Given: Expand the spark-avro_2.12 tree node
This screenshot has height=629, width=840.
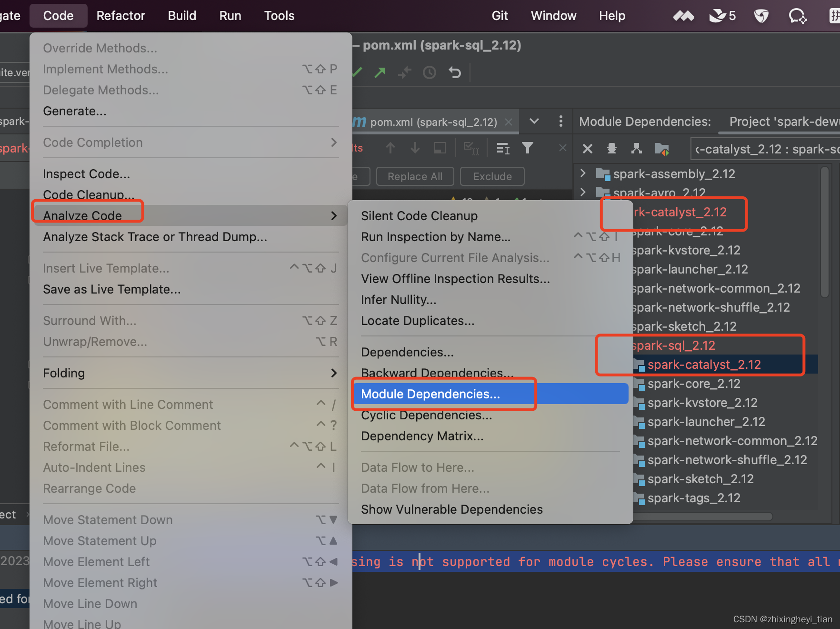Looking at the screenshot, I should (x=583, y=192).
